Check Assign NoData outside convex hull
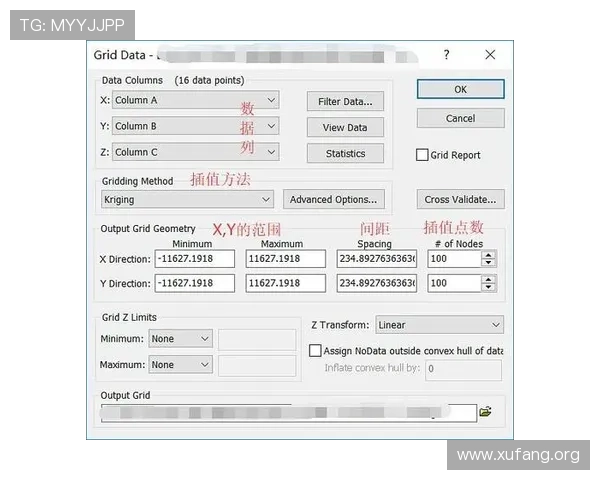Viewport: 600px width, 480px height. point(316,351)
